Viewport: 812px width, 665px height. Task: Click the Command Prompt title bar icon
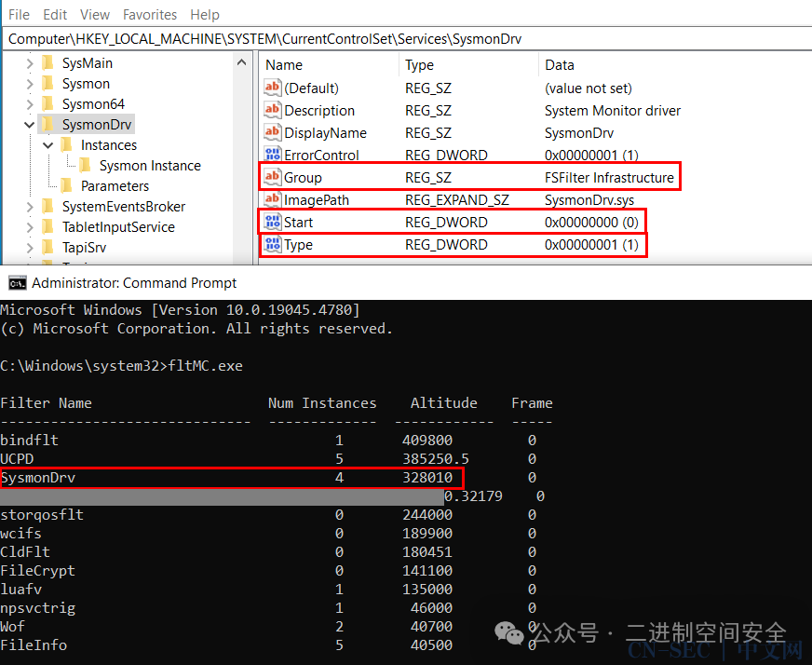17,283
